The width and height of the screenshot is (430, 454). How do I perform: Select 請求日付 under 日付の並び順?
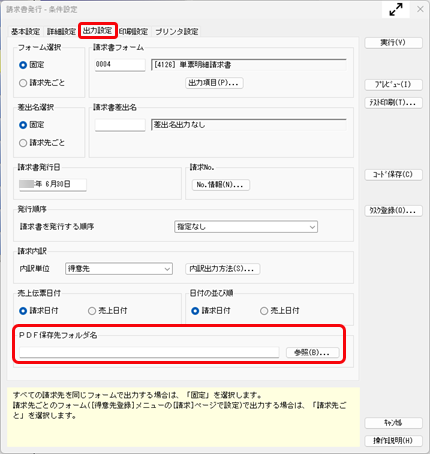[211, 311]
